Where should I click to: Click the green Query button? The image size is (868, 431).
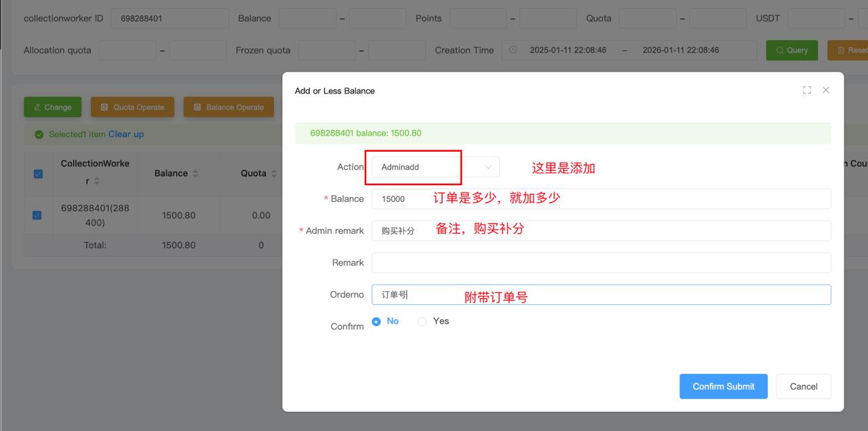point(792,50)
